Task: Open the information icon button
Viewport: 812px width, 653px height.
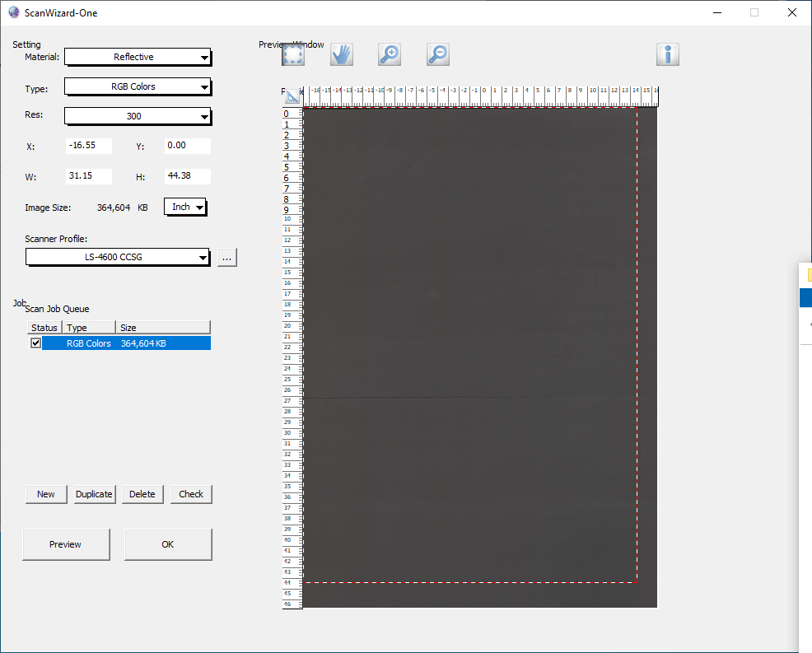Action: point(667,55)
